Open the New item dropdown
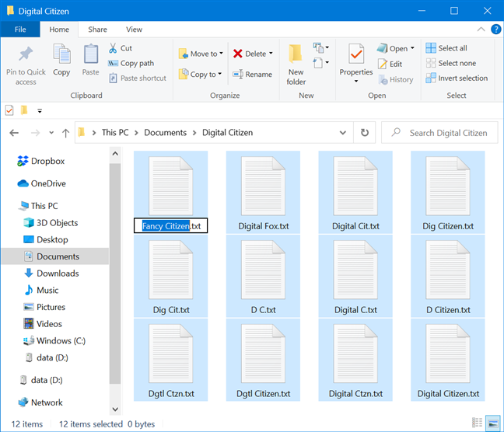This screenshot has width=504, height=432. [x=320, y=48]
